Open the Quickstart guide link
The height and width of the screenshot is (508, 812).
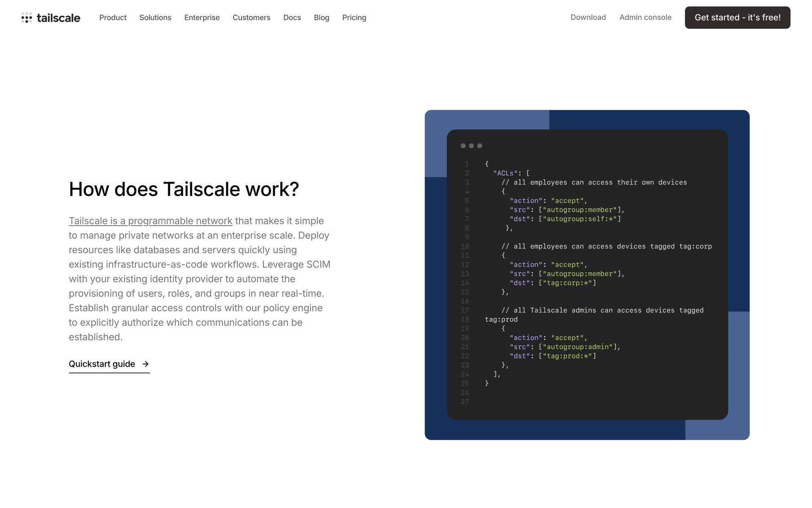tap(102, 364)
